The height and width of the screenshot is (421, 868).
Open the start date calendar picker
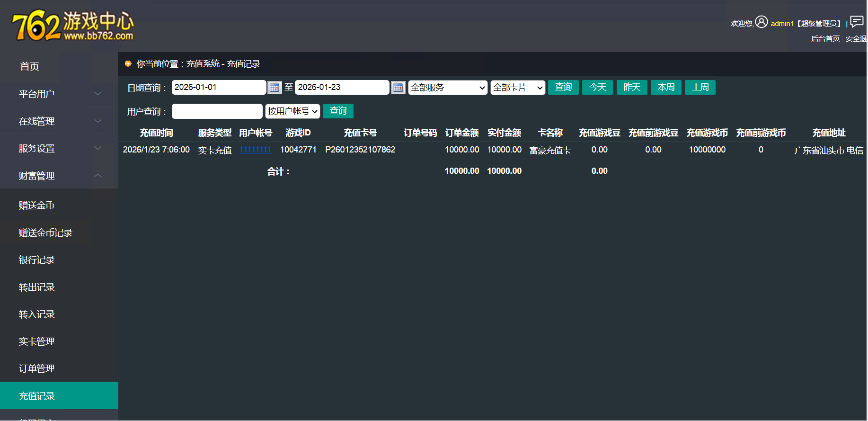click(x=275, y=88)
